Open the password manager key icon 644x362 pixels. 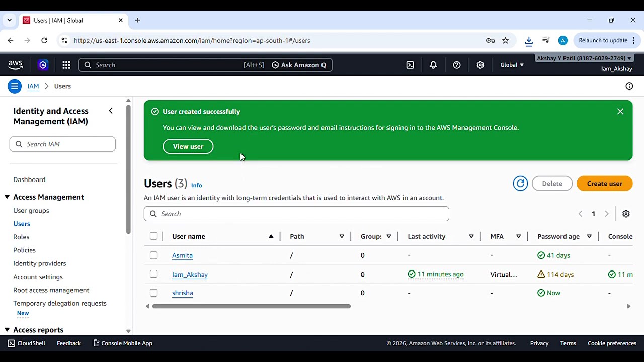[x=490, y=40]
